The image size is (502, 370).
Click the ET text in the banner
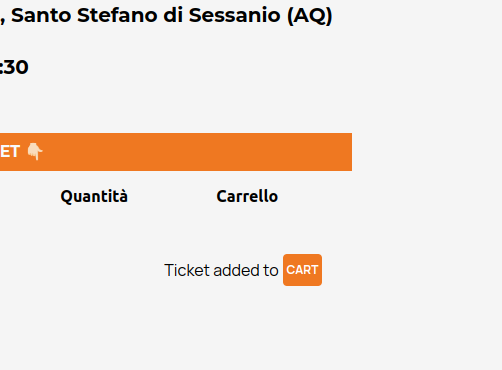pos(10,152)
